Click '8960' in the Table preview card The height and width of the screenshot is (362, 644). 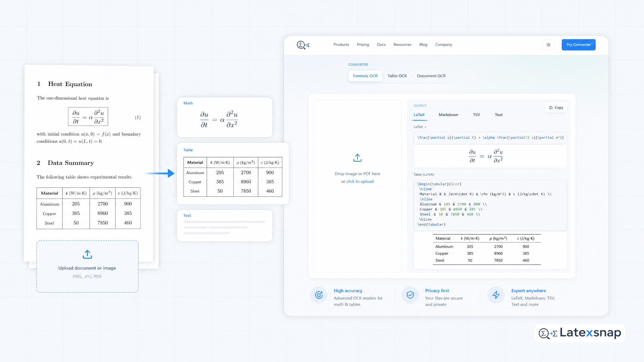click(246, 182)
